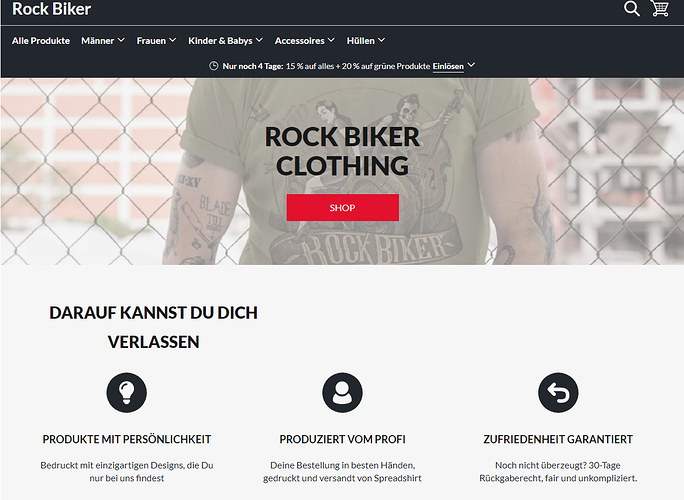Click the Rock Biker Clothing hero heading
The height and width of the screenshot is (500, 684).
point(342,151)
